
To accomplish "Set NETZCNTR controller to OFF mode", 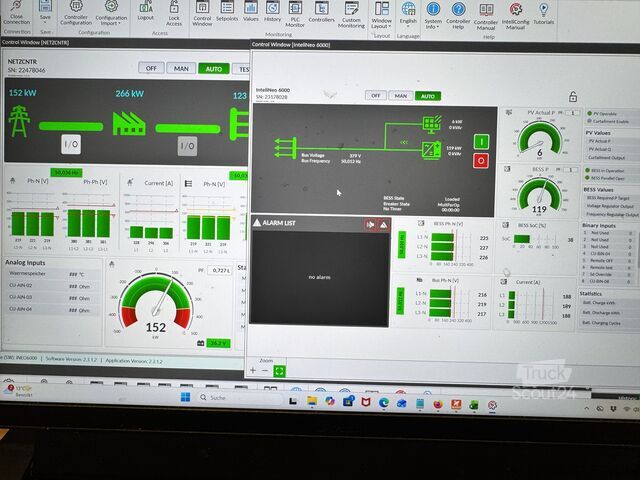I will 151,68.
